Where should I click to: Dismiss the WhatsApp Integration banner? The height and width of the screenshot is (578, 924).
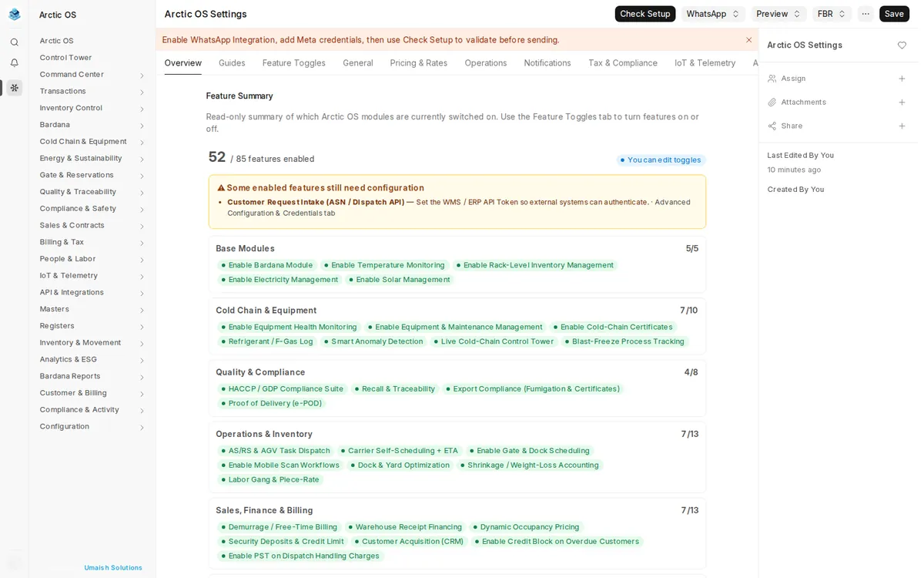[x=748, y=40]
